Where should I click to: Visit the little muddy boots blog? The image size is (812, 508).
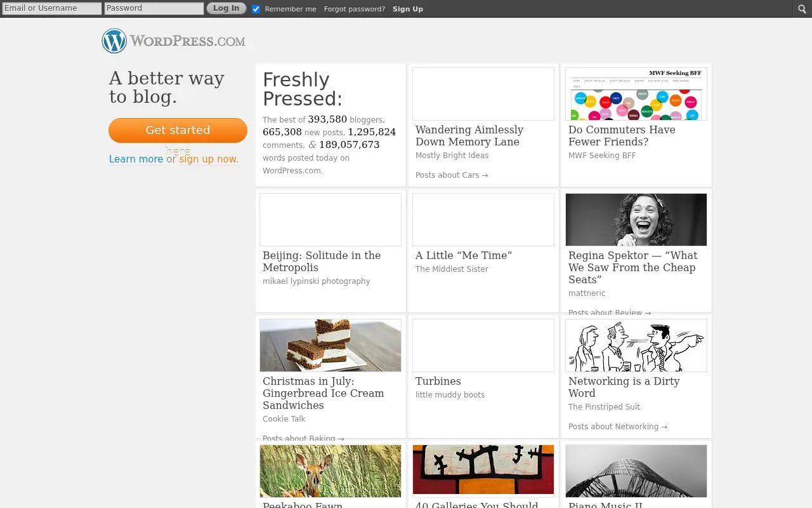[x=450, y=395]
